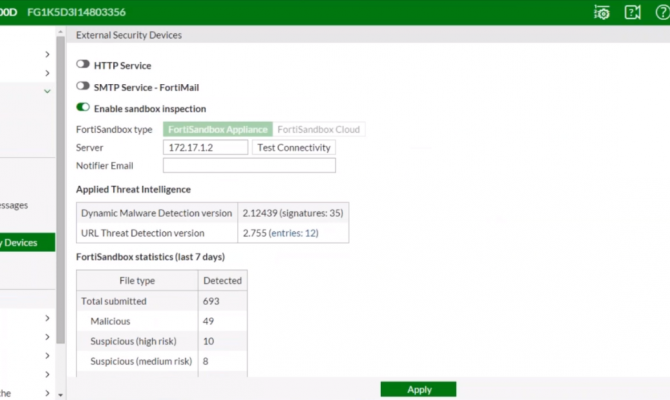Image resolution: width=670 pixels, height=400 pixels.
Task: Click the value 2.12439 (signatures: 35)
Action: [293, 213]
